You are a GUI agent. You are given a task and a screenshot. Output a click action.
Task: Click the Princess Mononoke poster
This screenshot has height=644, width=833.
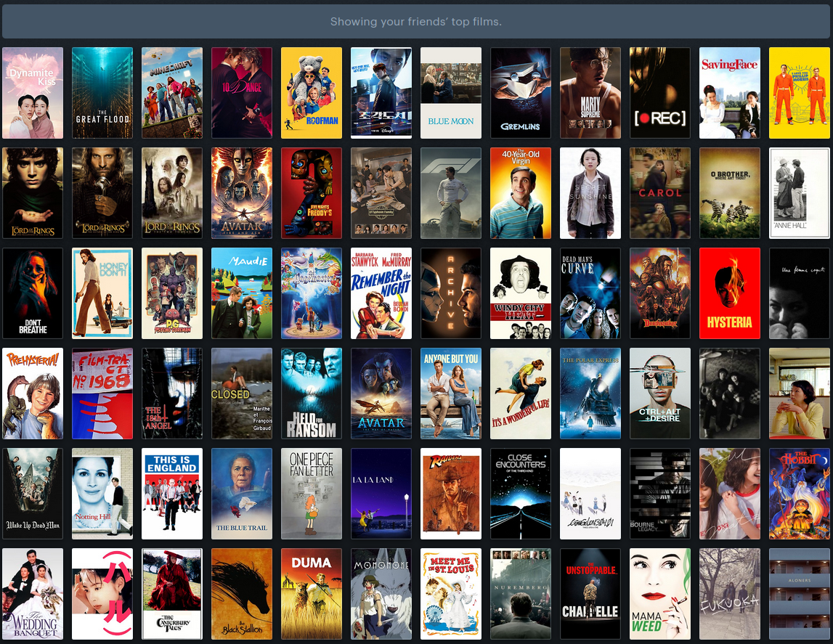click(381, 594)
